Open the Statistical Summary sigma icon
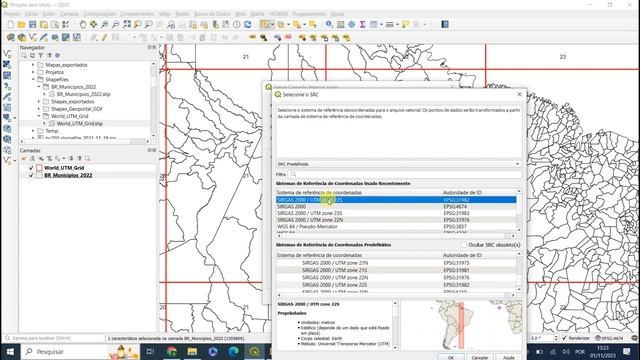Viewport: 640px width, 360px height. pos(362,24)
